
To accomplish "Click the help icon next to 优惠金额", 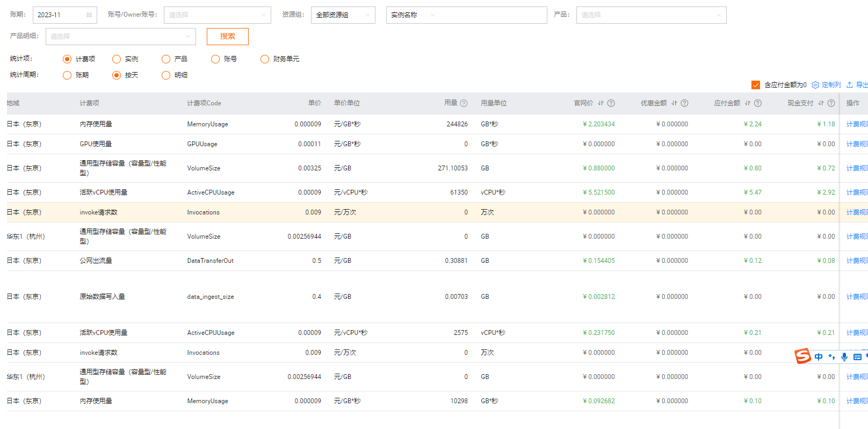I will coord(684,103).
